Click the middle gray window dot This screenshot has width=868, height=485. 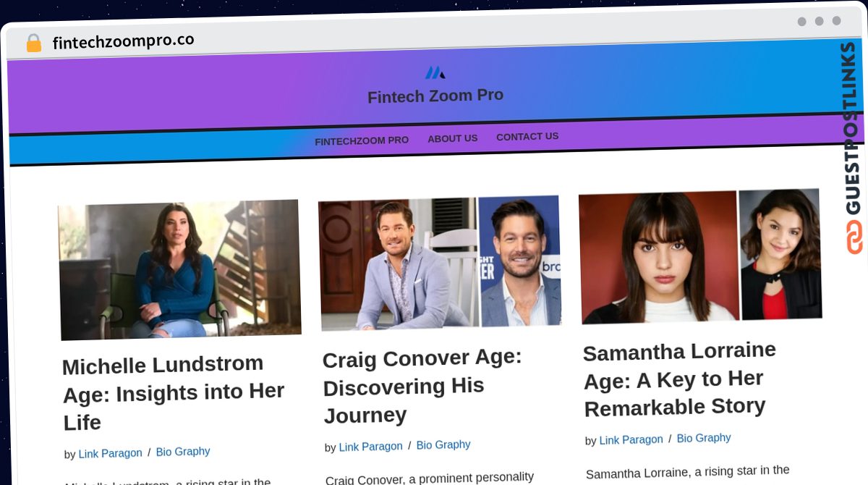(x=819, y=22)
